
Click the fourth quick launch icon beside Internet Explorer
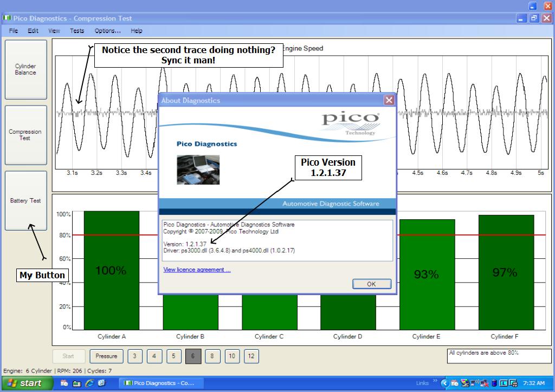coord(101,383)
